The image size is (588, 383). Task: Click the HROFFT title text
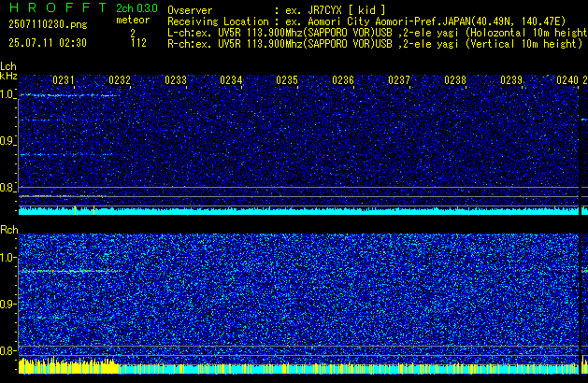58,7
